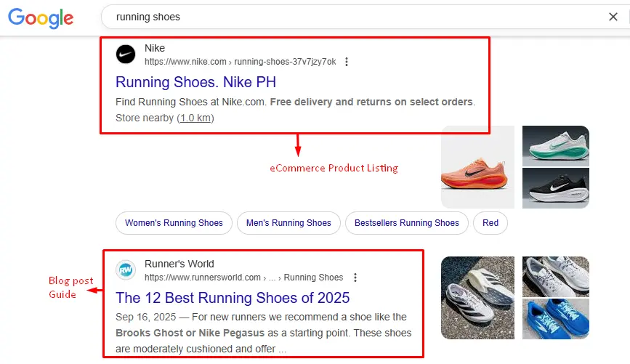Select the Women's Running Shoes chip
The image size is (630, 364).
coord(174,223)
